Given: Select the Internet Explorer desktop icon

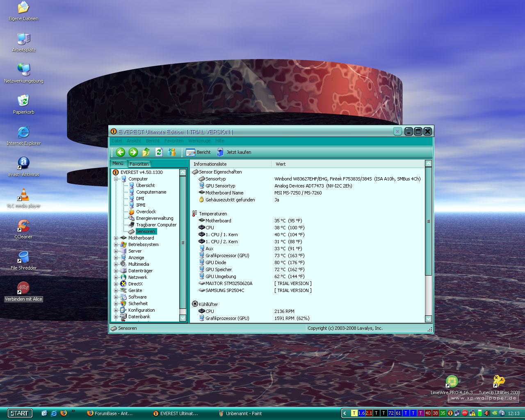Looking at the screenshot, I should (x=23, y=136).
